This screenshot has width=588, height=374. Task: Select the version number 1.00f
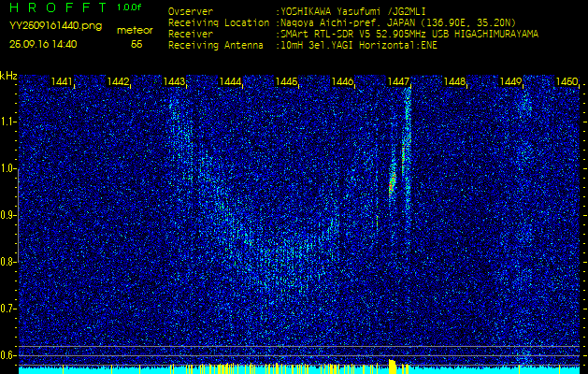(x=129, y=7)
